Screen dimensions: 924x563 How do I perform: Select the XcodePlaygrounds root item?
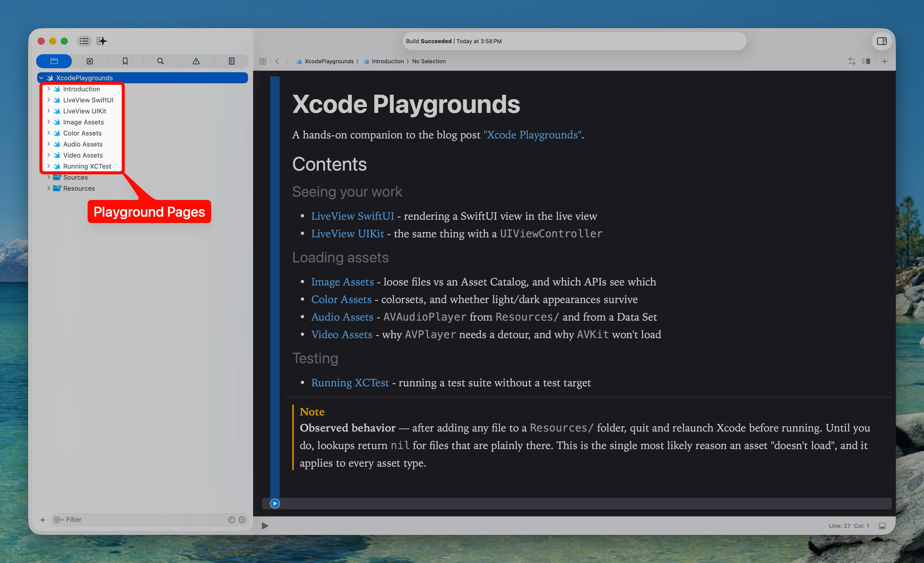[x=143, y=78]
